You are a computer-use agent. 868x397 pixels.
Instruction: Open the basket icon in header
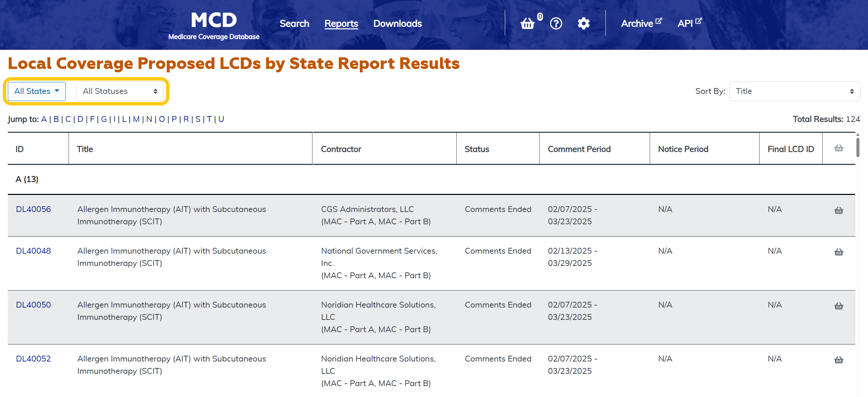click(x=528, y=24)
